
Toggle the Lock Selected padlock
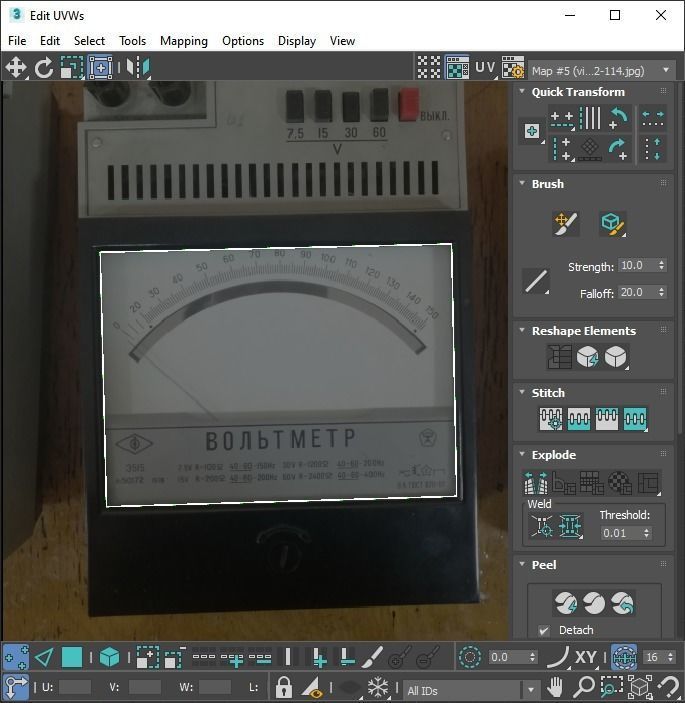[283, 687]
